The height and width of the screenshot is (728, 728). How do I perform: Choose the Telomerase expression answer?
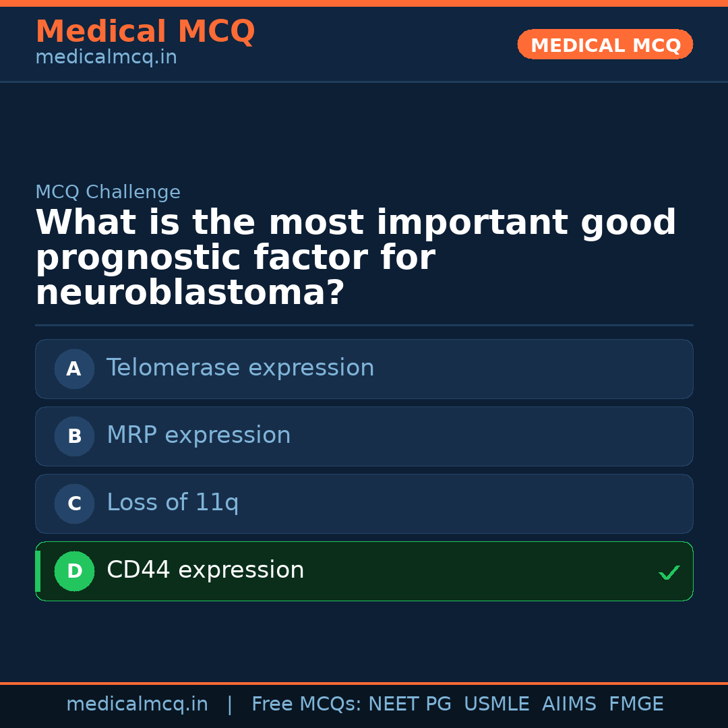(x=364, y=369)
